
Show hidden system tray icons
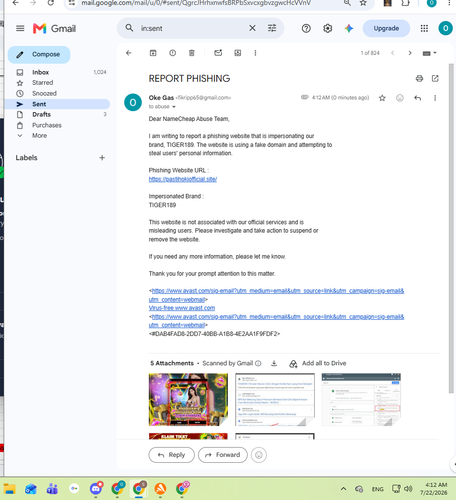(x=343, y=489)
